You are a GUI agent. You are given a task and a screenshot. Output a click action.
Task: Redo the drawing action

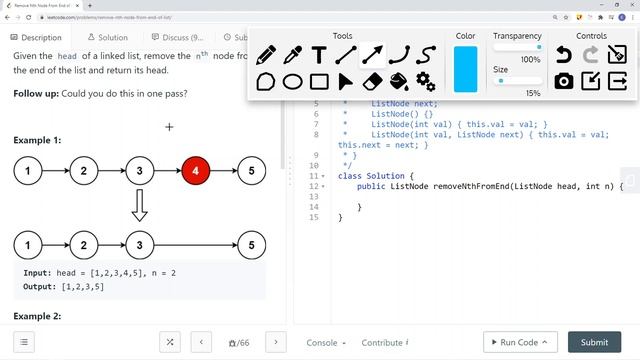click(591, 55)
